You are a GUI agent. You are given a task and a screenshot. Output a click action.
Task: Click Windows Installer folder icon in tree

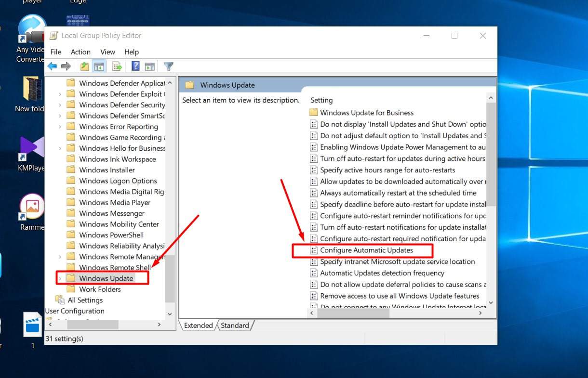(x=71, y=170)
